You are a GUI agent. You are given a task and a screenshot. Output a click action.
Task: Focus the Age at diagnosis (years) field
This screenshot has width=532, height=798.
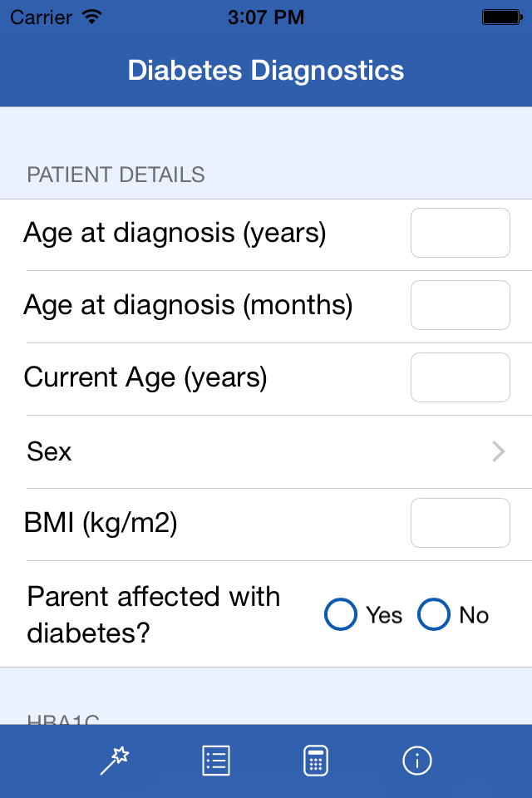[x=461, y=233]
